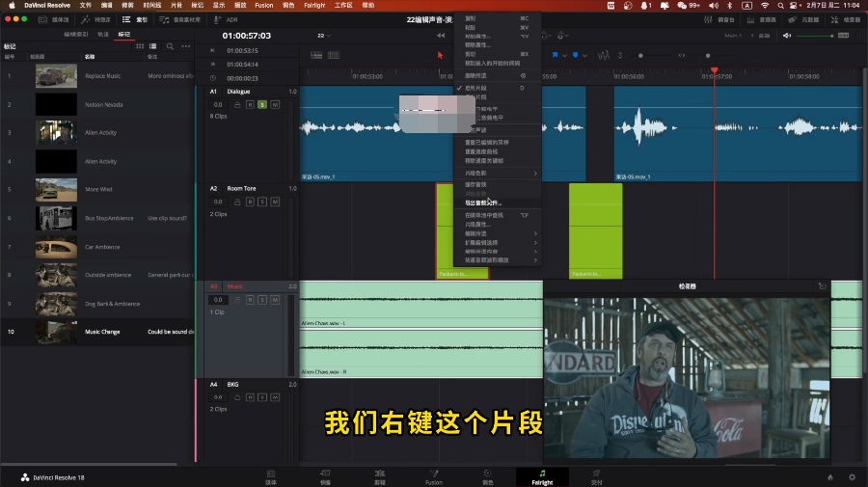
Task: Expand the 片段色彩 submenu
Action: [497, 174]
